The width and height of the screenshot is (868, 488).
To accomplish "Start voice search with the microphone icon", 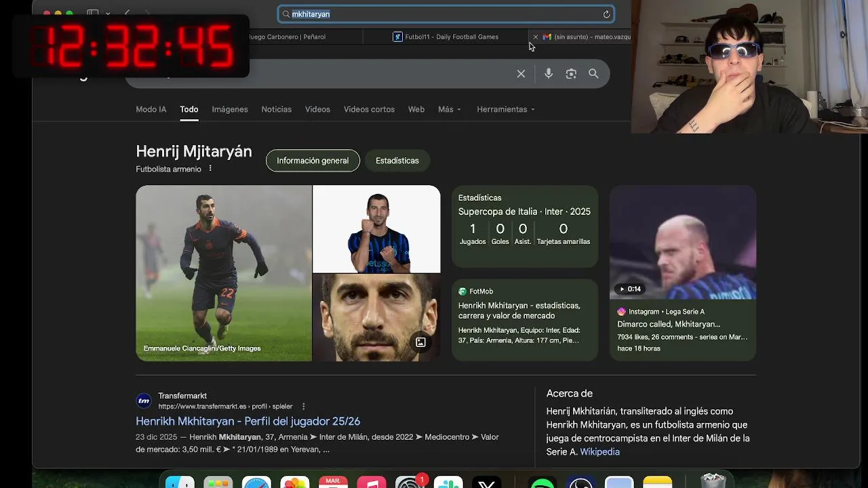I will [x=549, y=74].
